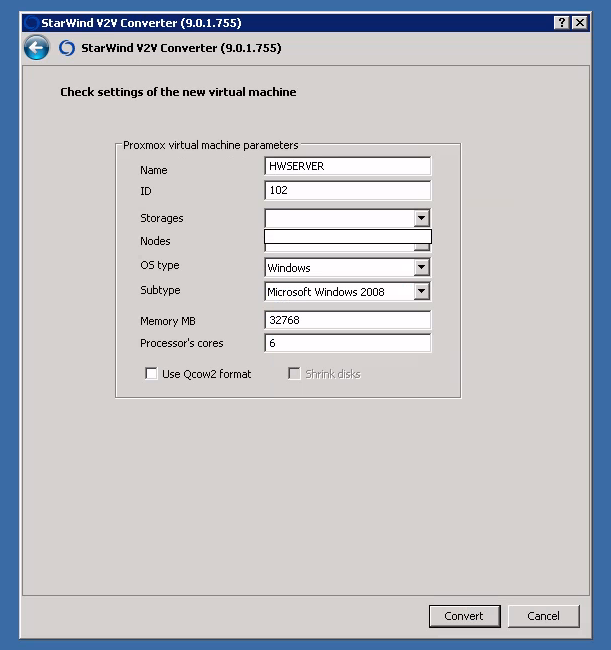Close the V2V Converter window

pyautogui.click(x=580, y=23)
